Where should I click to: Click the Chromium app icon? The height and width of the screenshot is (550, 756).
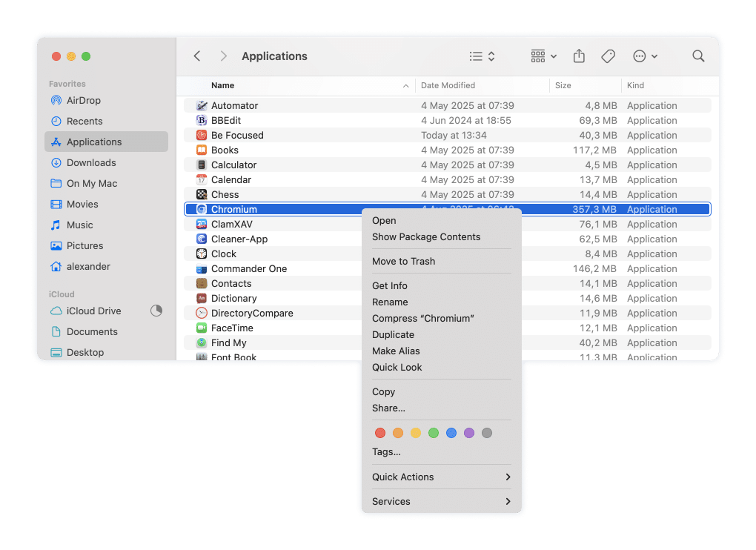point(202,209)
